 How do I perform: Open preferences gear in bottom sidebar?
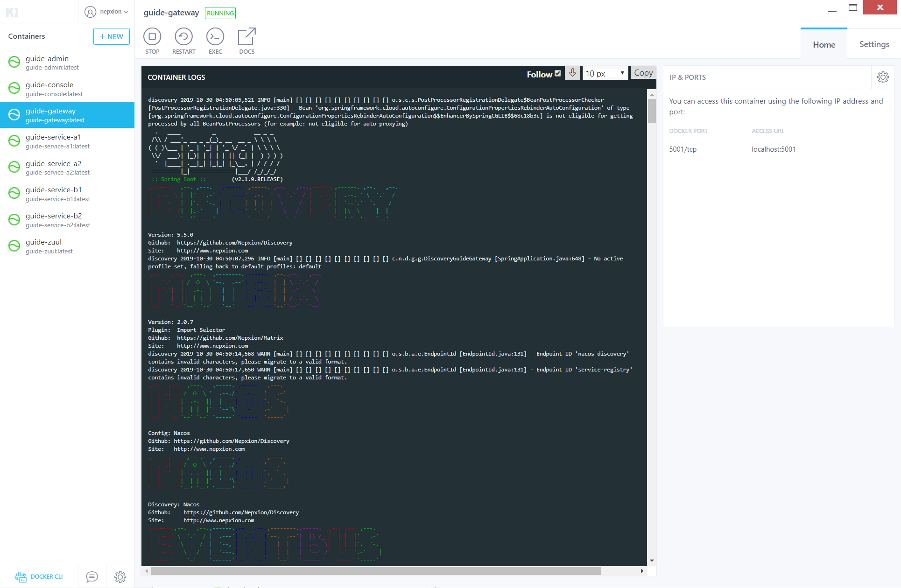120,577
